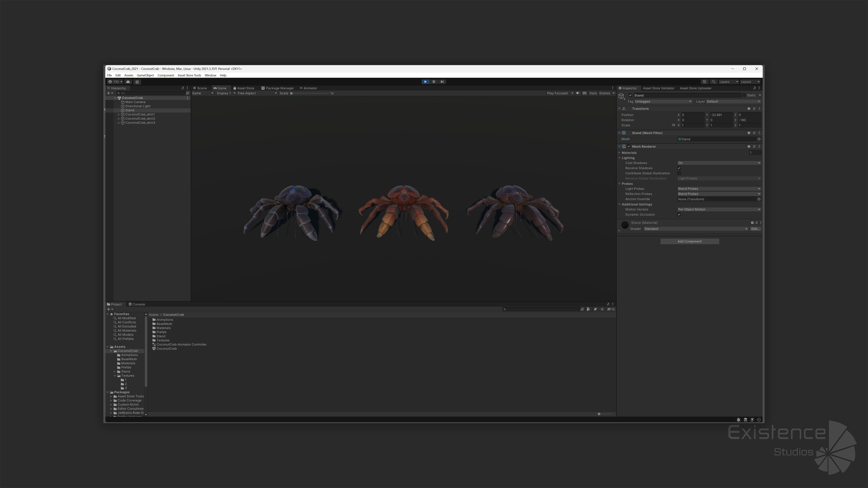868x488 pixels.
Task: Switch to the Scene tab
Action: (200, 88)
